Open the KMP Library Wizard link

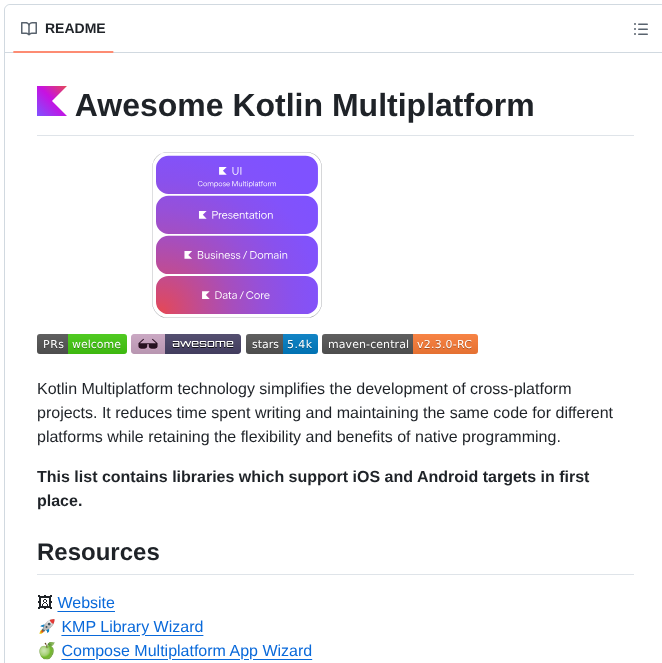click(x=132, y=627)
